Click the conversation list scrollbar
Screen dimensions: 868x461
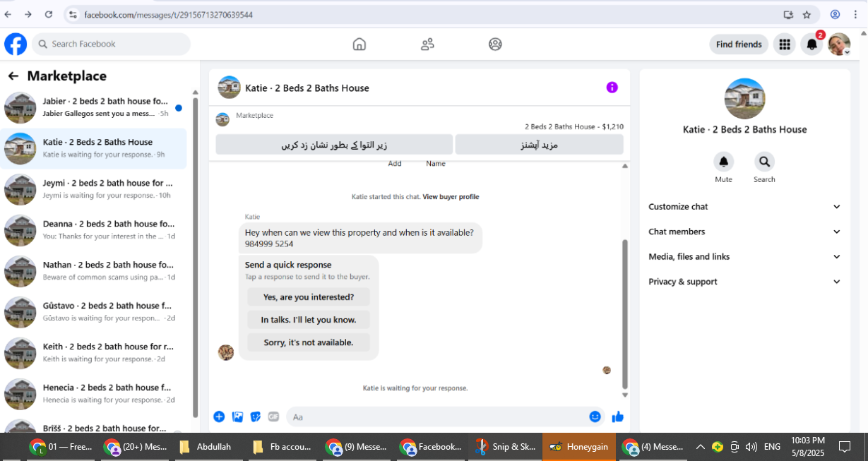pos(195,256)
